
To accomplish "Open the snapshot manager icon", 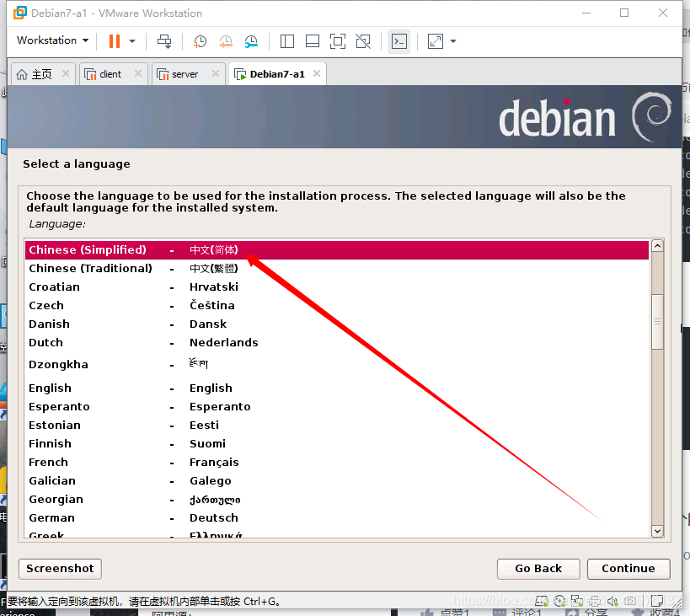I will (x=251, y=41).
